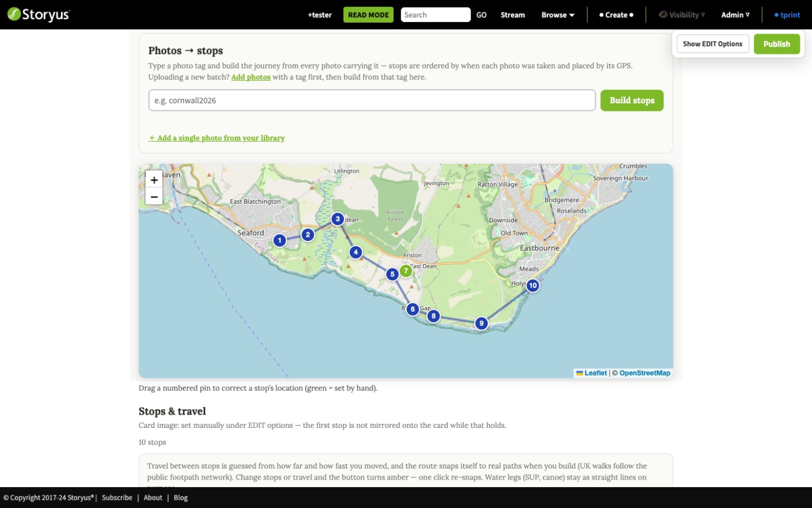Open the Stream page
Screen dimensions: 812x508
coord(513,15)
